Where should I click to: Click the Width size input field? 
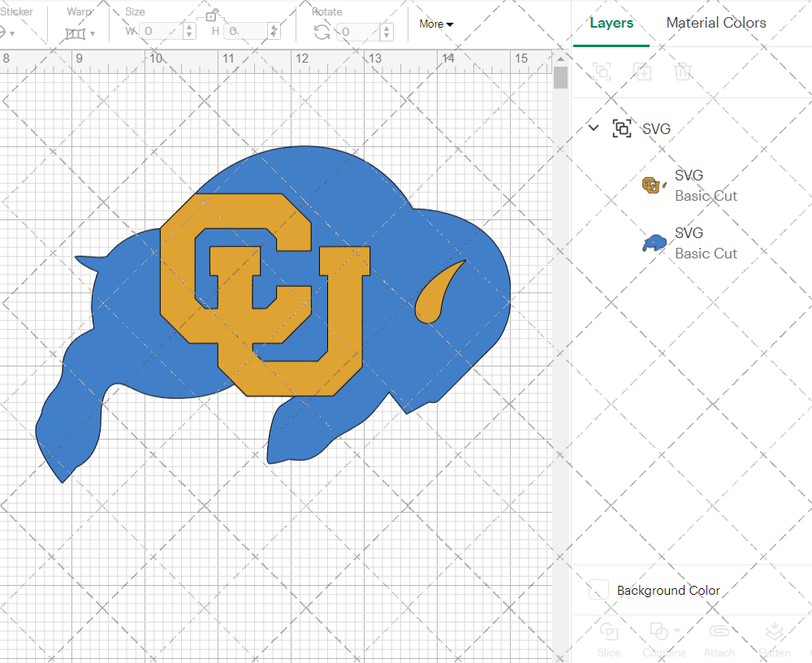161,32
